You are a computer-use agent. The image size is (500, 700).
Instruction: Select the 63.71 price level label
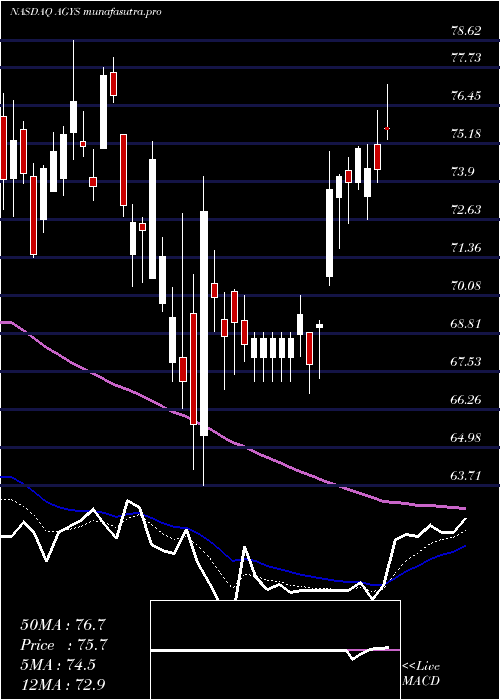(x=466, y=475)
